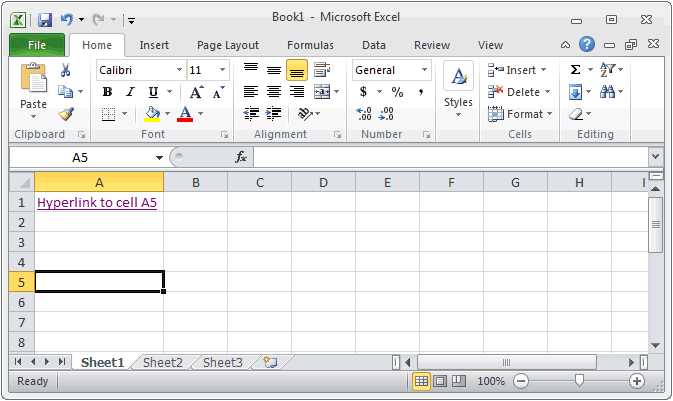Open the General number format dropdown
The width and height of the screenshot is (673, 401).
[424, 70]
